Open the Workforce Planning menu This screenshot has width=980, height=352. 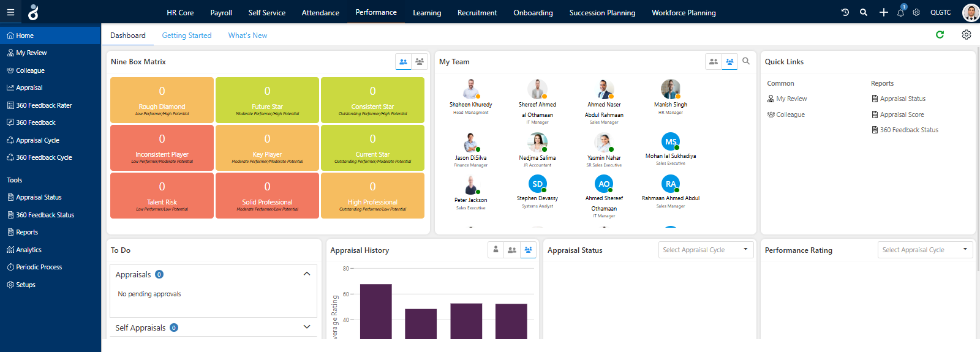(x=684, y=12)
